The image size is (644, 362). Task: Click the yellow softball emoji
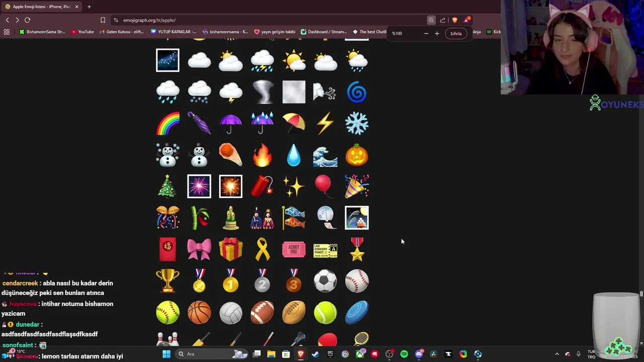coord(168,312)
